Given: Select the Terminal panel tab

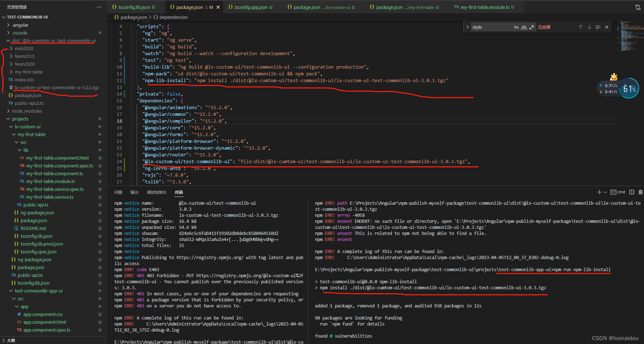Looking at the screenshot, I should (179, 192).
